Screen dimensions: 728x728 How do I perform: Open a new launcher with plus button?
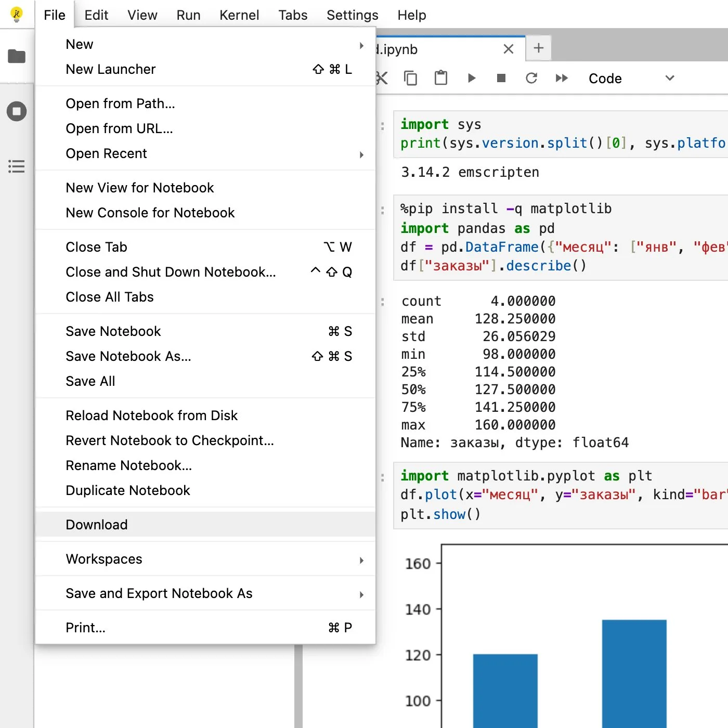click(539, 48)
